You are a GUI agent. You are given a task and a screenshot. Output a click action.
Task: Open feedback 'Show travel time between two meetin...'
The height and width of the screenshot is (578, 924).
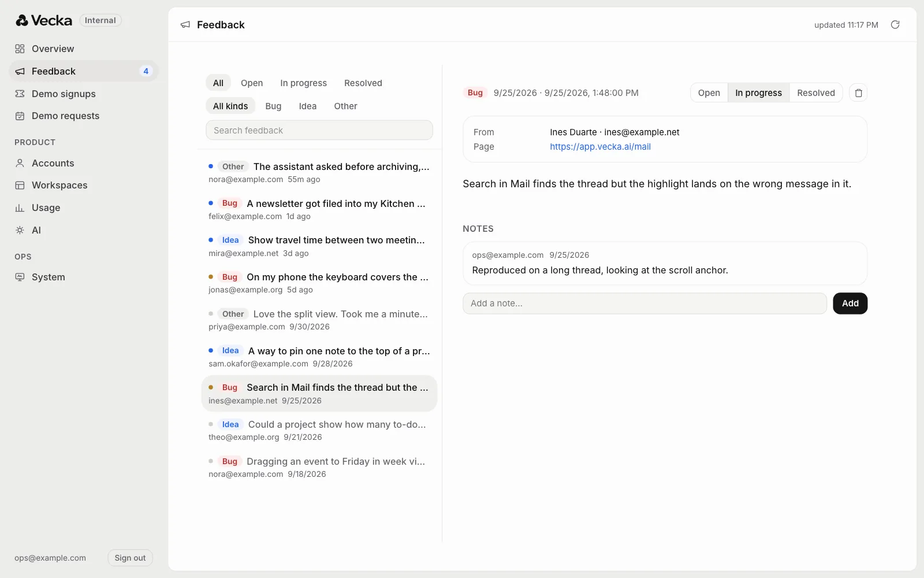tap(319, 246)
